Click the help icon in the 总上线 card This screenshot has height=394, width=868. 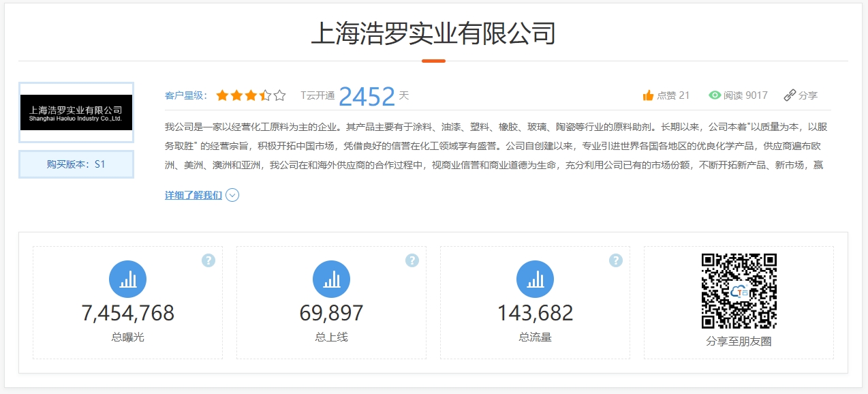click(x=412, y=260)
